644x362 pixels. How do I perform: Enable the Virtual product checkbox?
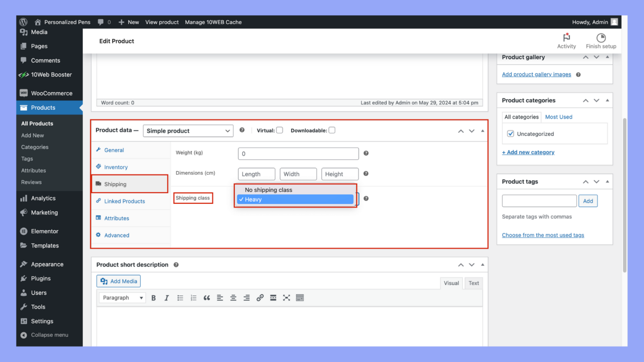(279, 130)
